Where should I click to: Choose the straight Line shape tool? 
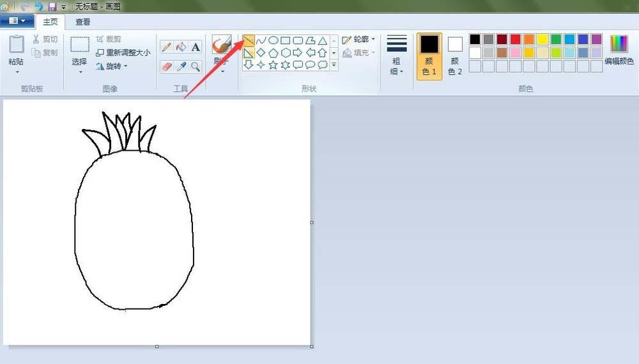249,40
